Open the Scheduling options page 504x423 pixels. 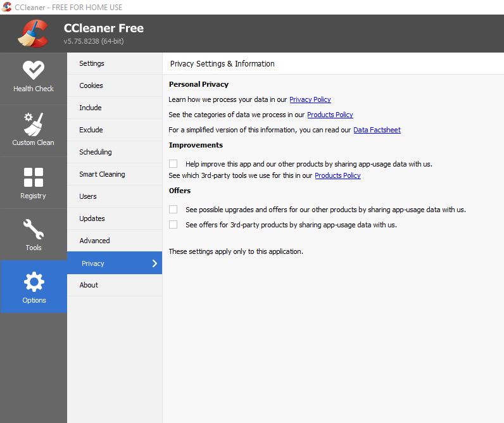pos(115,152)
